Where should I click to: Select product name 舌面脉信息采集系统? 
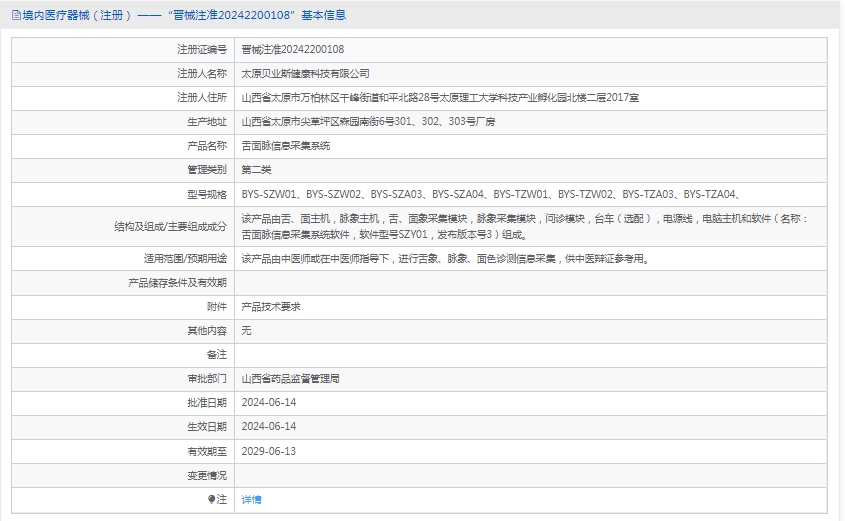[x=286, y=145]
